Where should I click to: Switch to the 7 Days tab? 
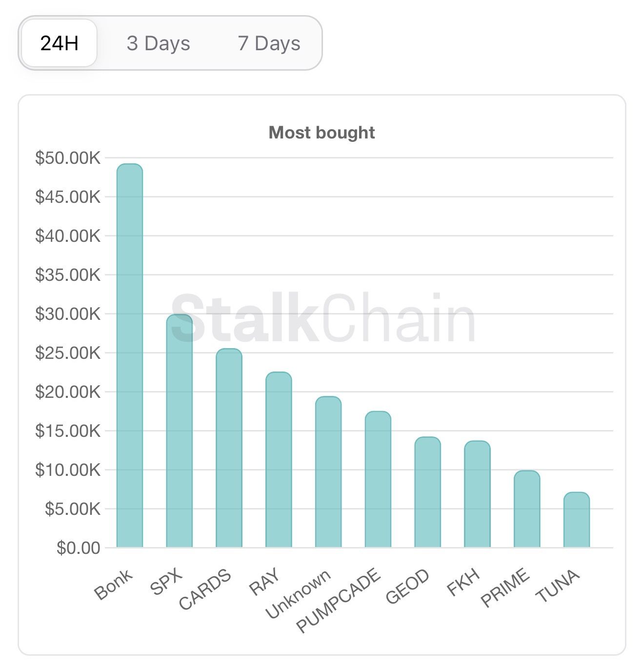tap(269, 43)
